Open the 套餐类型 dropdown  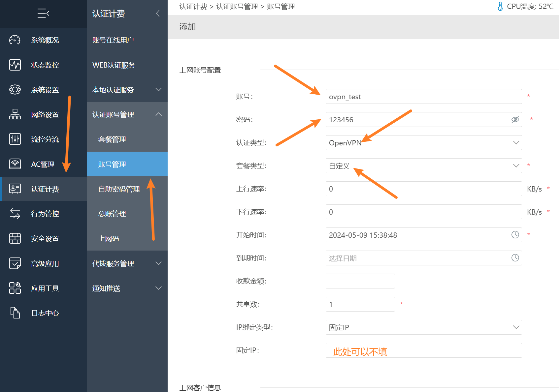click(423, 166)
